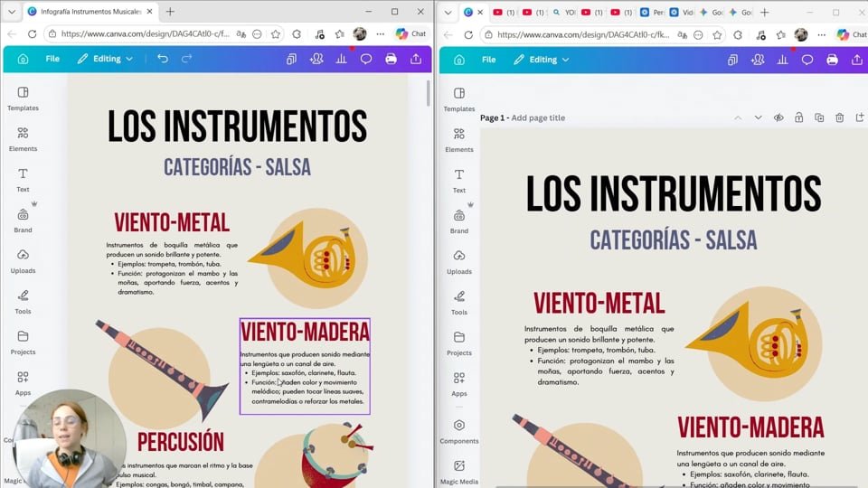Duplicate Page 1
The height and width of the screenshot is (488, 868).
(x=819, y=117)
